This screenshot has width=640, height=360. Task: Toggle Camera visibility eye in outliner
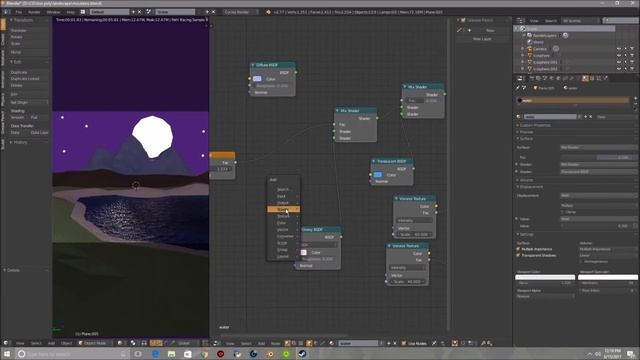pos(619,49)
